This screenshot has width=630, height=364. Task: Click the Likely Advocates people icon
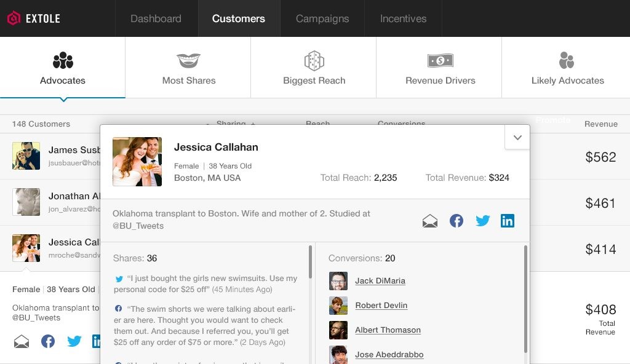point(567,60)
